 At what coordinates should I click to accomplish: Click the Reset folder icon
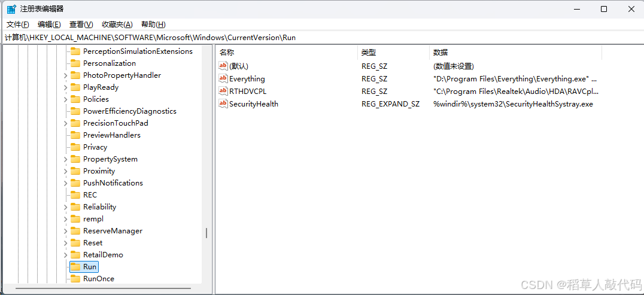[75, 242]
